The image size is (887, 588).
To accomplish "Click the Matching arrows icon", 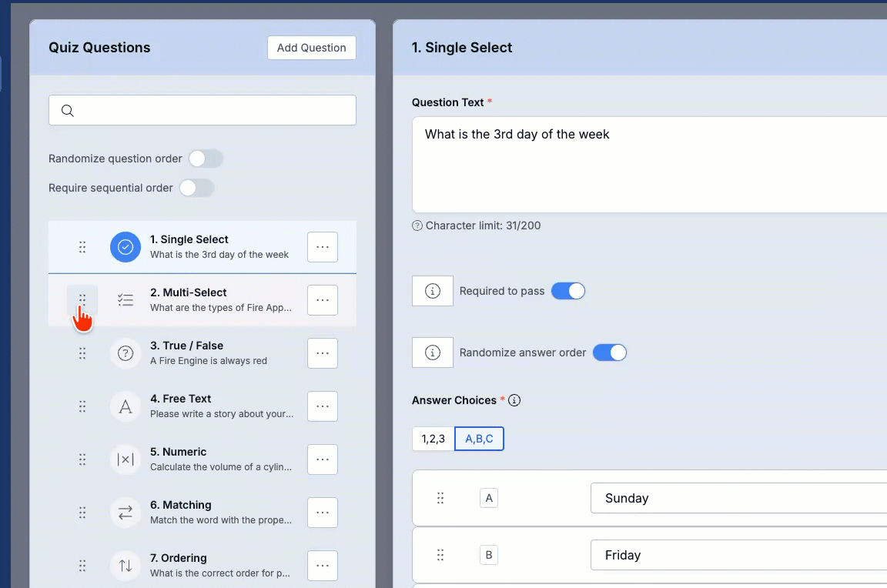I will pos(125,513).
